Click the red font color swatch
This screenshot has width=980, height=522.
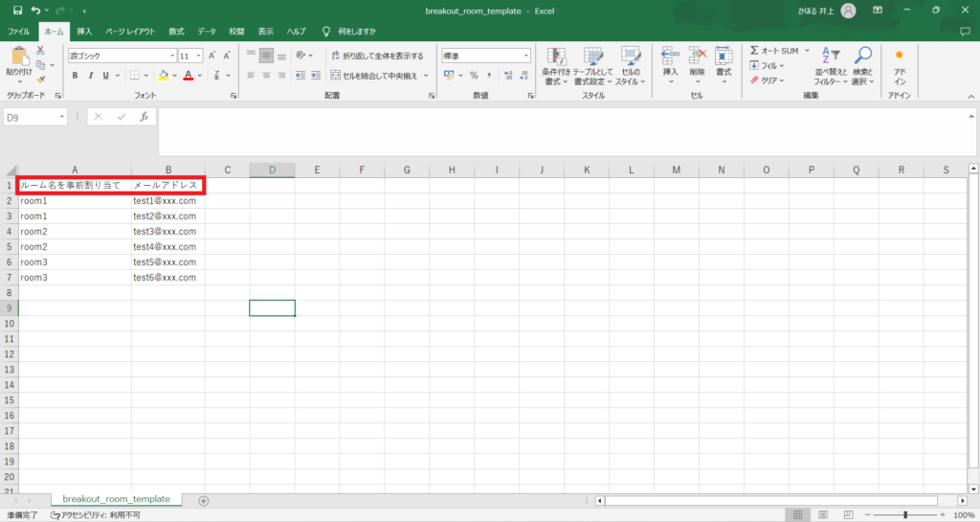click(188, 76)
